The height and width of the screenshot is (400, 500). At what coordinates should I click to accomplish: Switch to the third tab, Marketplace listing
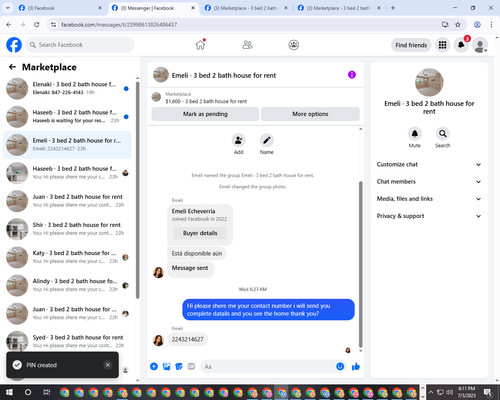point(247,8)
